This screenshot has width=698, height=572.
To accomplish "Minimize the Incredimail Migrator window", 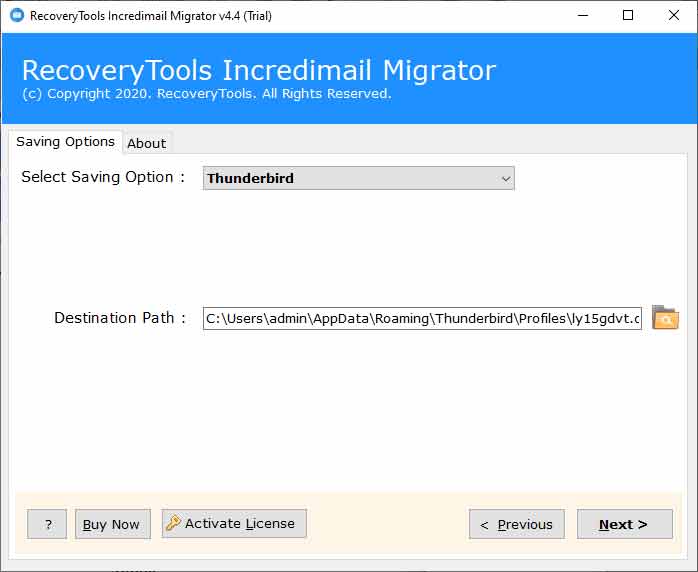I will pyautogui.click(x=583, y=16).
